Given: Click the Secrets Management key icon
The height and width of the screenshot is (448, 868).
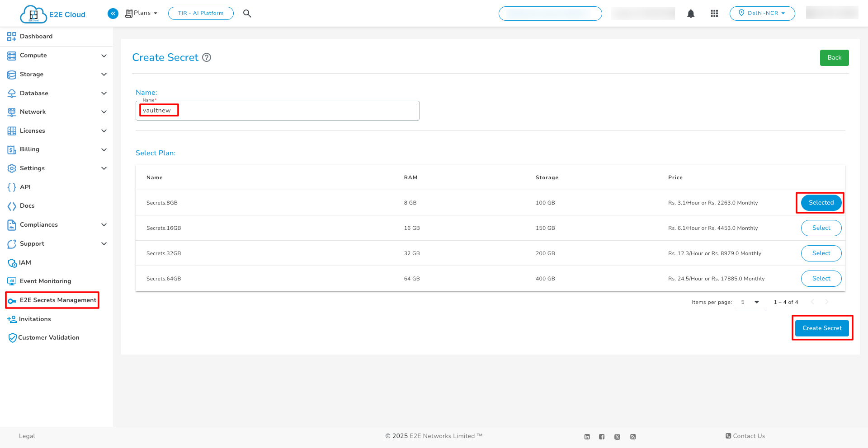Looking at the screenshot, I should (12, 301).
